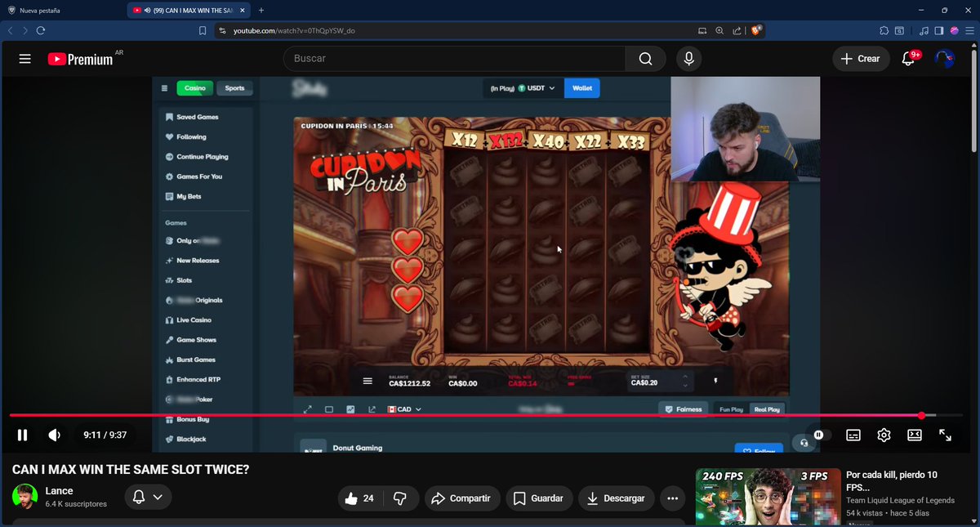Go back in browser history

pos(10,30)
